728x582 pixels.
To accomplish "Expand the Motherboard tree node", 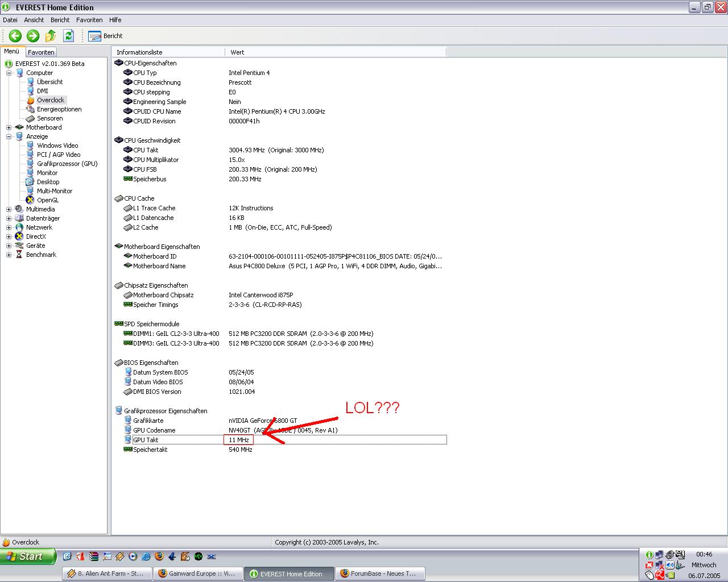I will tap(9, 127).
